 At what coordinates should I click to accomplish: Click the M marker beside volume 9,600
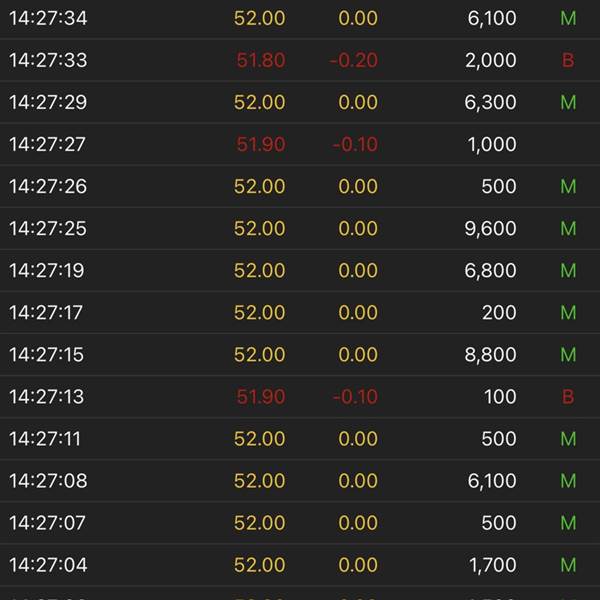[568, 228]
